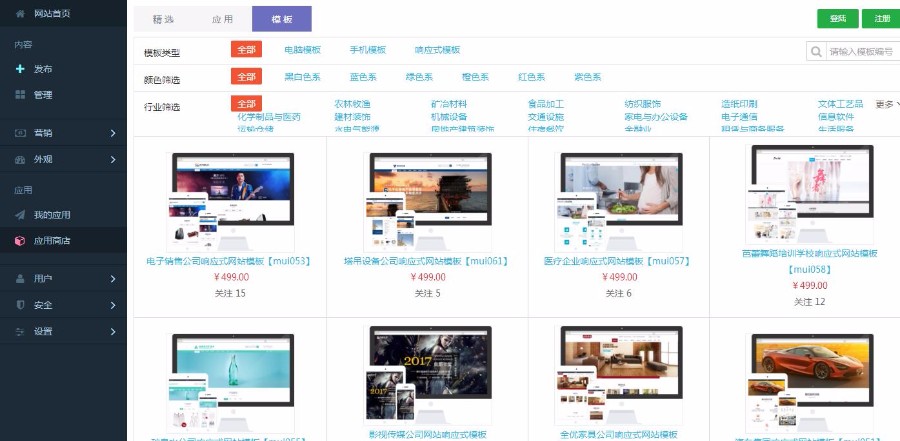The image size is (900, 441).
Task: Switch to the 精选 tab
Action: tap(163, 19)
